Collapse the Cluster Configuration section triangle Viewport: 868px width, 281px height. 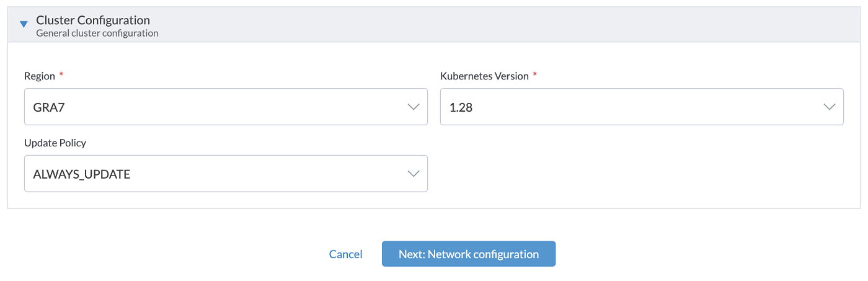pos(24,25)
